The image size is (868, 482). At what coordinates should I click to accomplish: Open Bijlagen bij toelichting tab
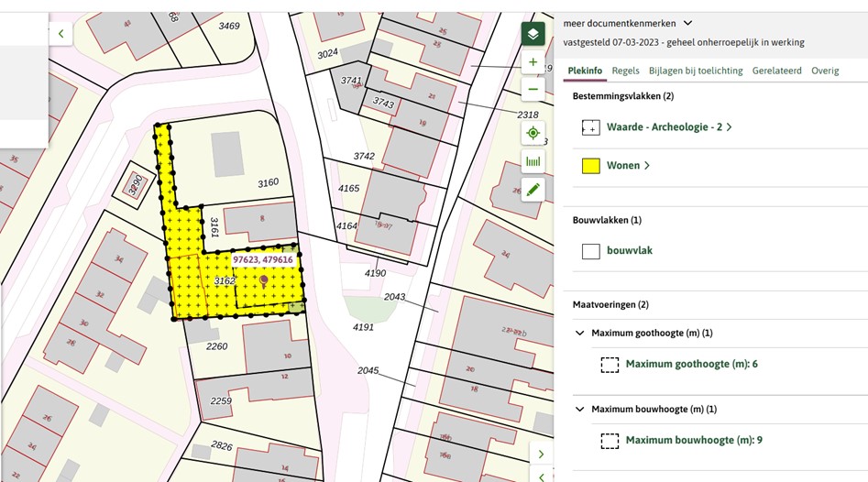(696, 71)
